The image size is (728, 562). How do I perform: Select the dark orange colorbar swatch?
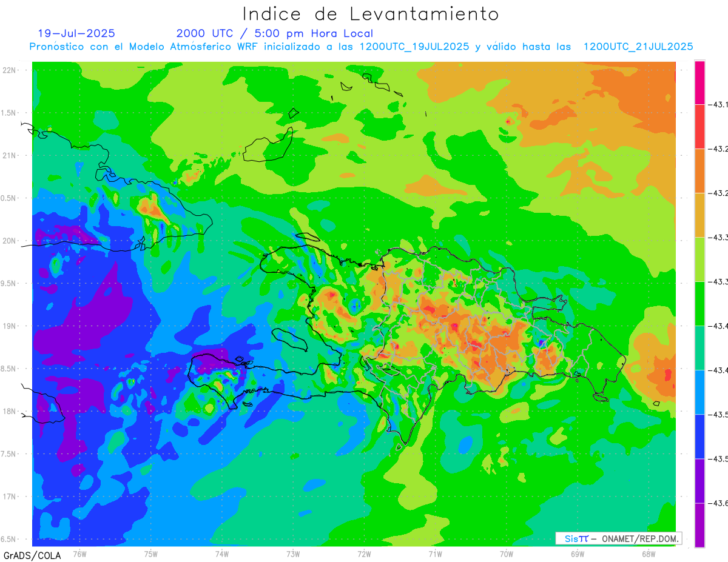point(699,171)
